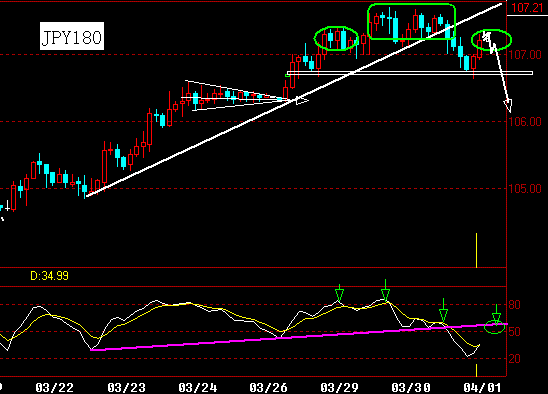Click the 20 level on the oscillator axis

coord(514,358)
